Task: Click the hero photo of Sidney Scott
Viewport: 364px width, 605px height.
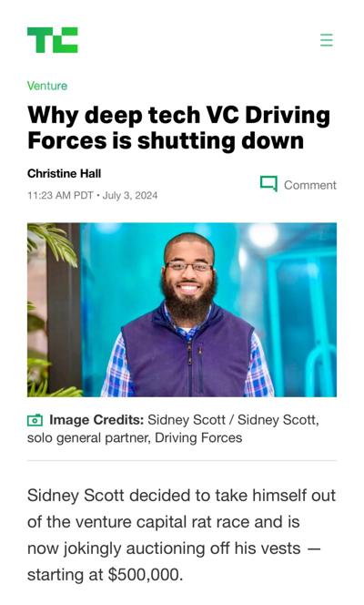Action: (x=182, y=310)
